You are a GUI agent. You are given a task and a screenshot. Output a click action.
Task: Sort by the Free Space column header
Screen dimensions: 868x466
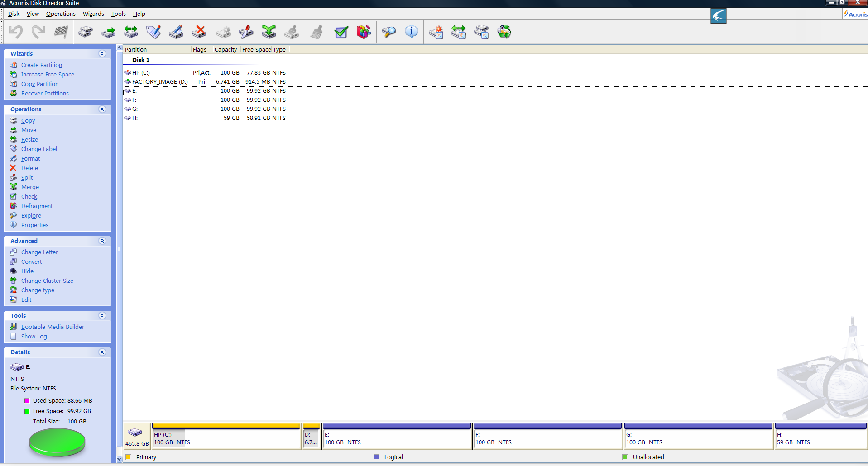tap(257, 50)
